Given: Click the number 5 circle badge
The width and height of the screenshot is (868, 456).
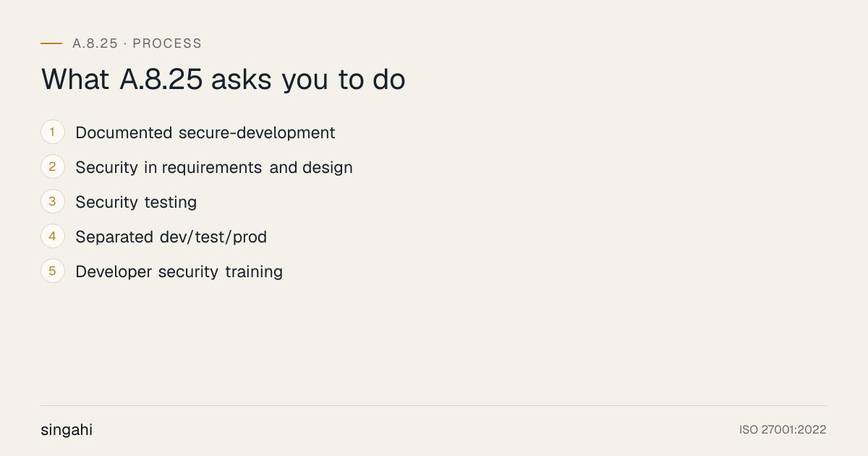Looking at the screenshot, I should pyautogui.click(x=53, y=271).
